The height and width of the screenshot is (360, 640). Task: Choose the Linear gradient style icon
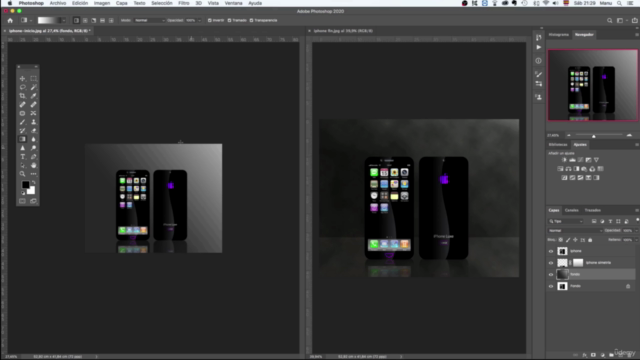pos(76,20)
